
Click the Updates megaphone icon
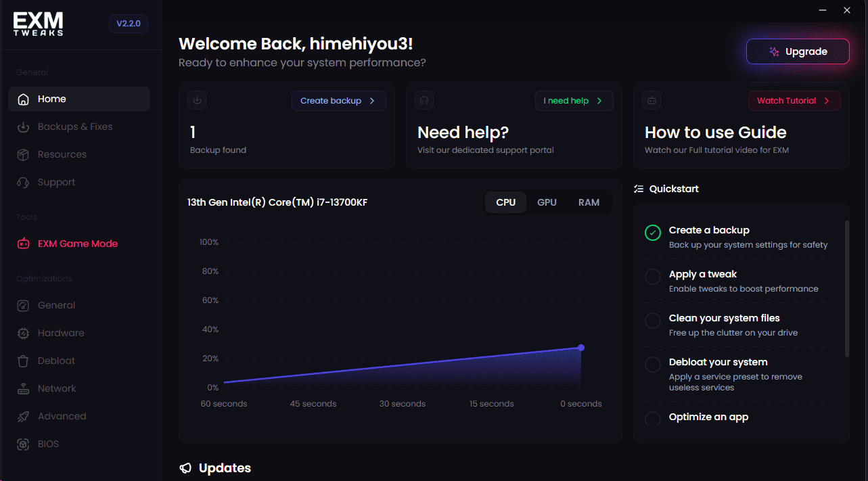(x=185, y=468)
